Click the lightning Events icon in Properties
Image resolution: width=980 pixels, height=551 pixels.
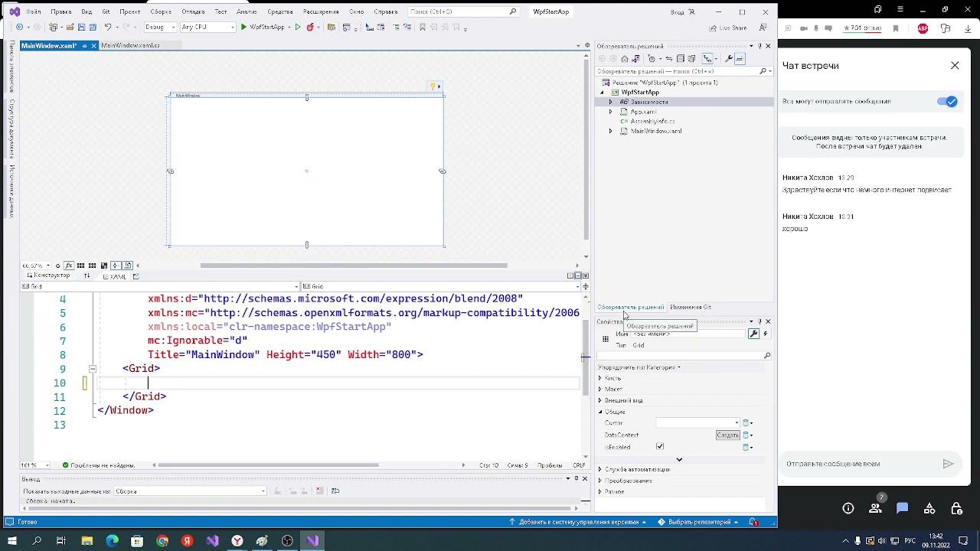click(x=766, y=334)
